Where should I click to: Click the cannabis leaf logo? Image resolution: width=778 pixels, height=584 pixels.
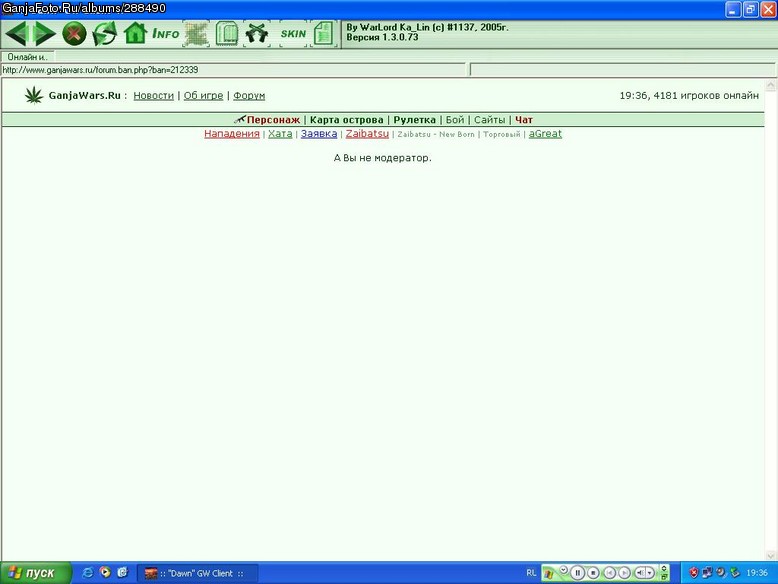[x=34, y=95]
